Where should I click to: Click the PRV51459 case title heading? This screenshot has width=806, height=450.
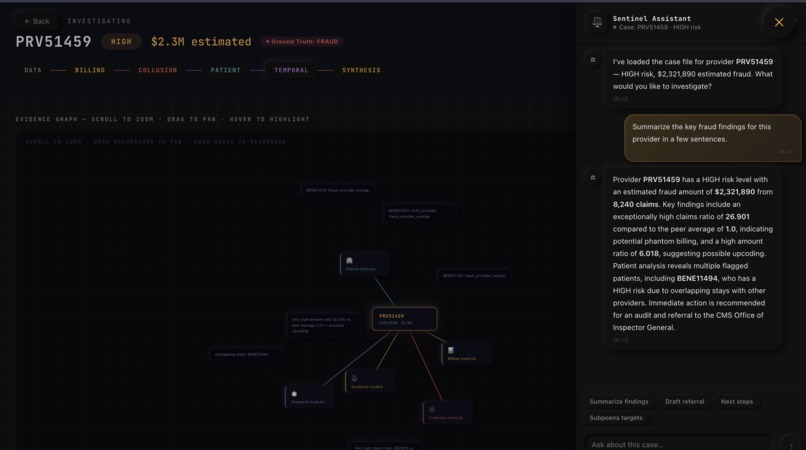53,42
